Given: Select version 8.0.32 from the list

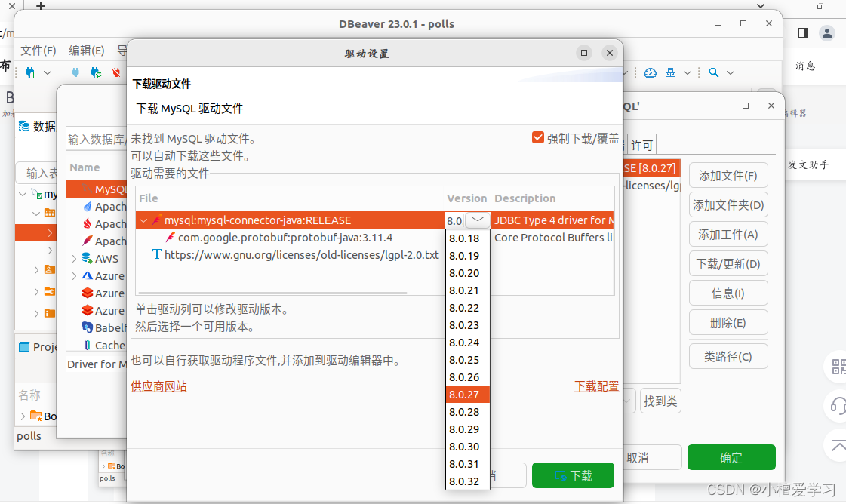Looking at the screenshot, I should [x=467, y=481].
